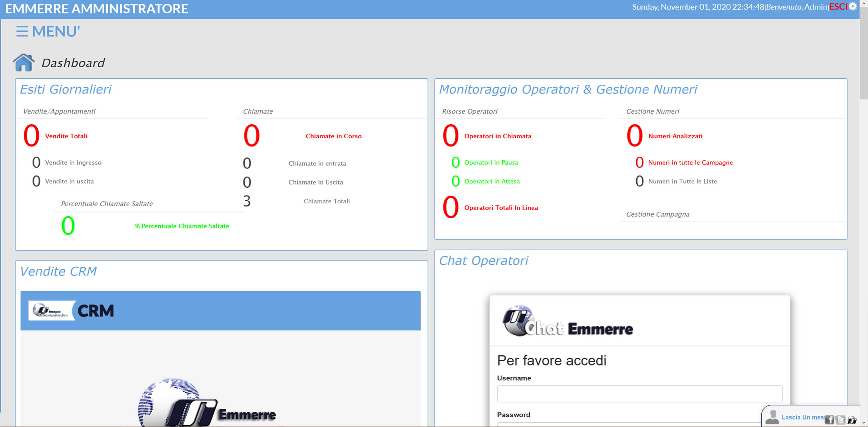This screenshot has height=427, width=868.
Task: Click Chiamate in Corso in the Chiamate section
Action: 334,136
